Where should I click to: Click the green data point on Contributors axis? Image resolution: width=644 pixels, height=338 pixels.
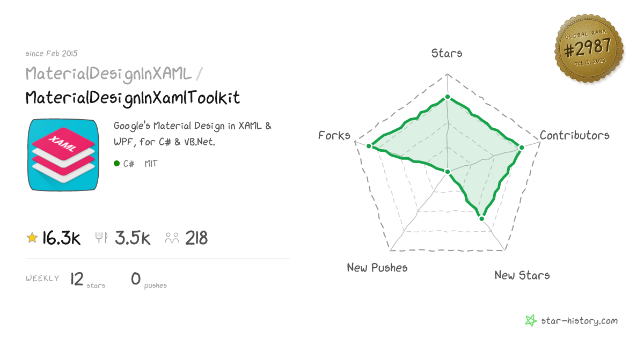[x=521, y=147]
